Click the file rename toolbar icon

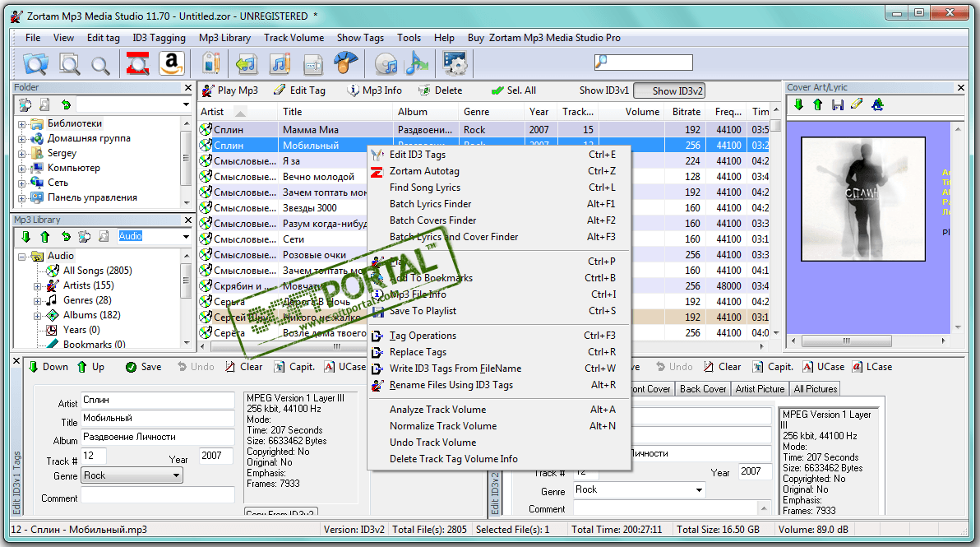[313, 64]
